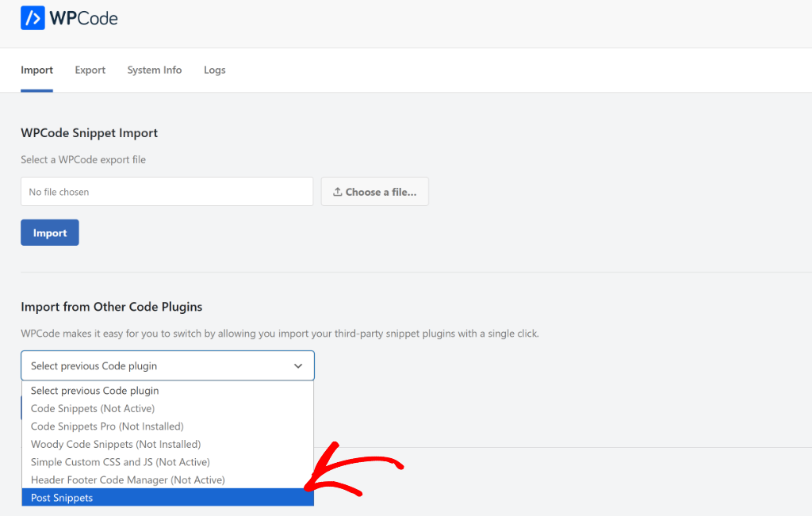Click the blue Import button
Image resolution: width=812 pixels, height=516 pixels.
[x=50, y=232]
